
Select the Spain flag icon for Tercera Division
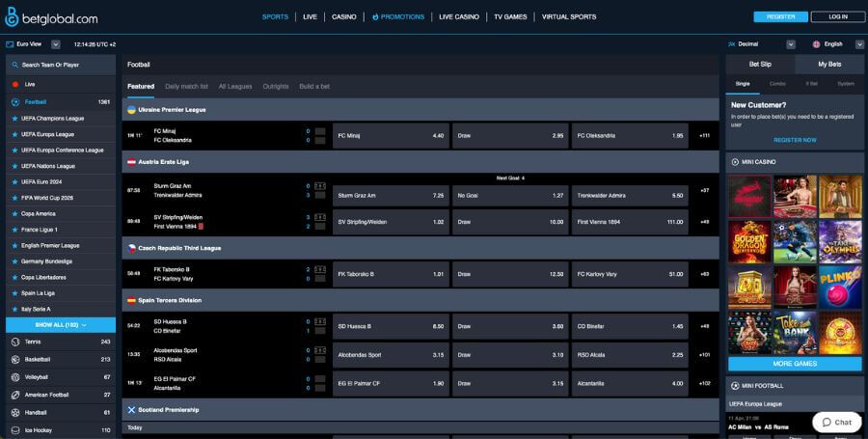(x=131, y=300)
